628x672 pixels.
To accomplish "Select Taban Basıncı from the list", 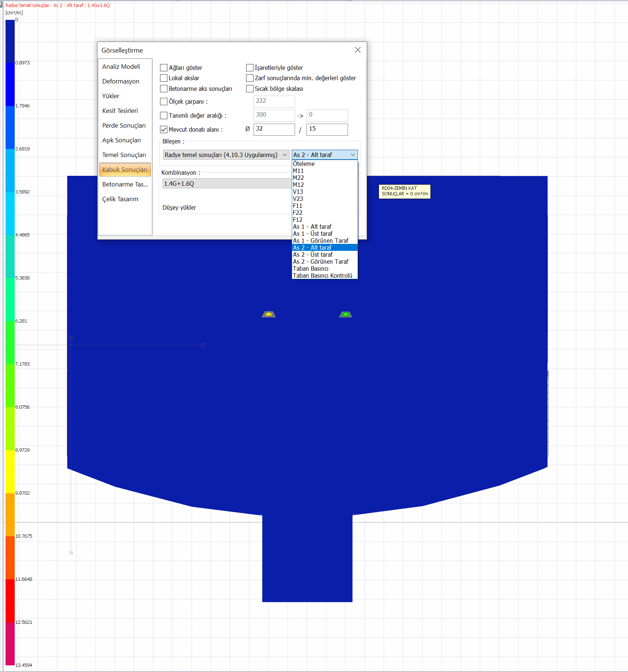I will pyautogui.click(x=324, y=269).
